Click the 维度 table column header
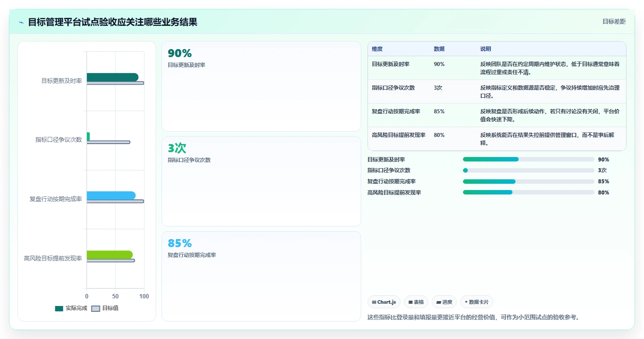 coord(377,49)
